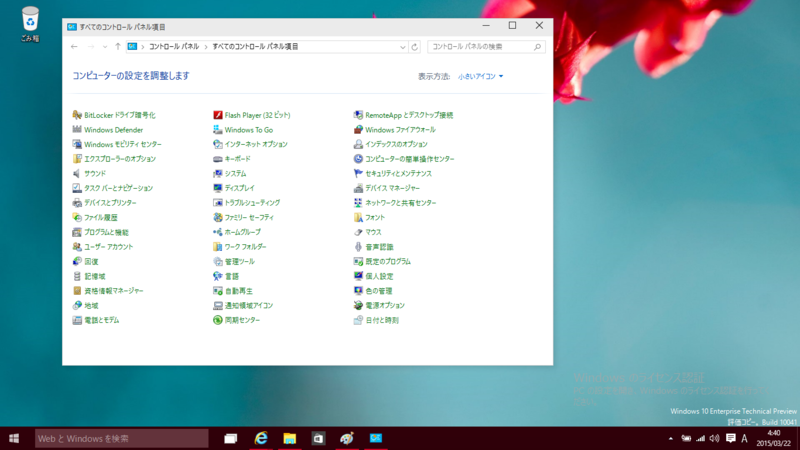Open the マウス icon
The image size is (800, 450).
[358, 232]
